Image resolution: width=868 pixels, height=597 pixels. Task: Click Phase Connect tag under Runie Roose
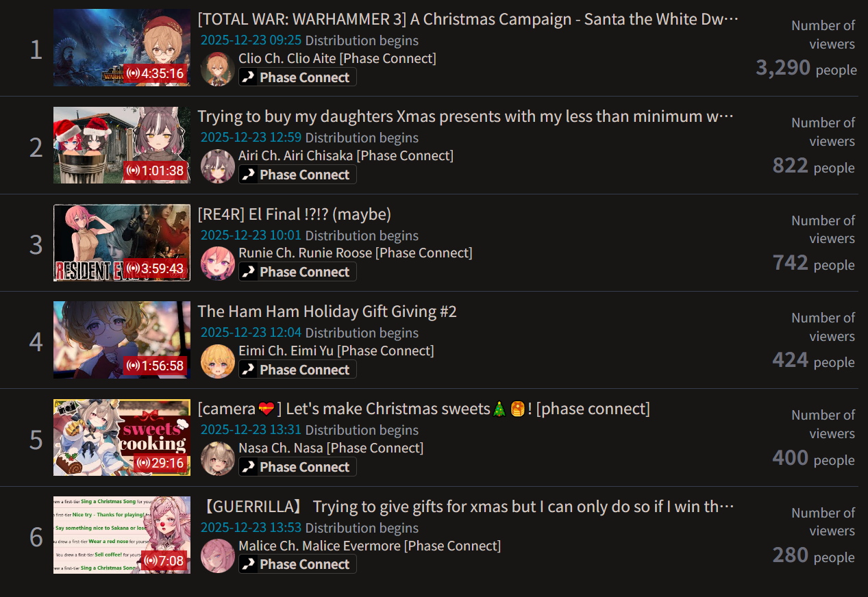coord(297,272)
